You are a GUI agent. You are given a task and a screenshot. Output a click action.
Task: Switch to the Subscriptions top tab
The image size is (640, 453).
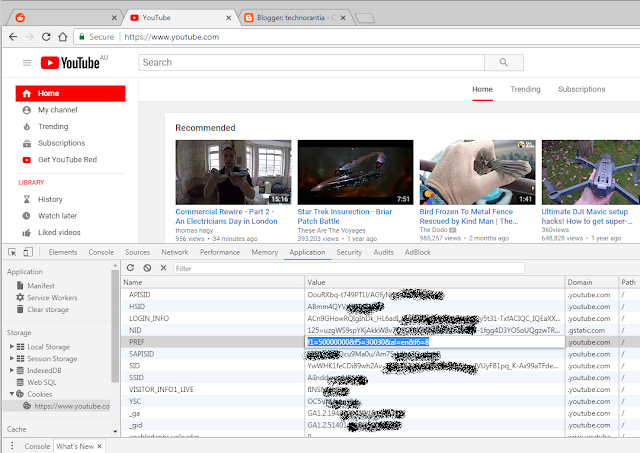click(x=581, y=89)
